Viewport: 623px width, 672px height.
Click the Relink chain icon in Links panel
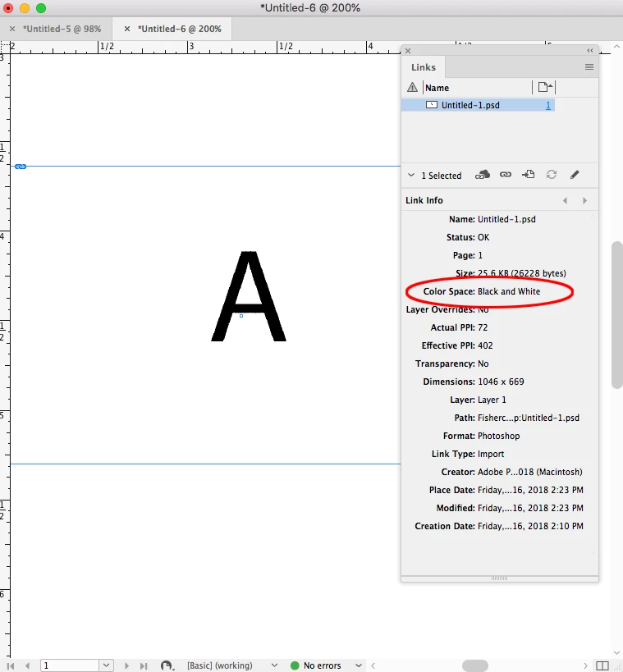click(x=506, y=175)
